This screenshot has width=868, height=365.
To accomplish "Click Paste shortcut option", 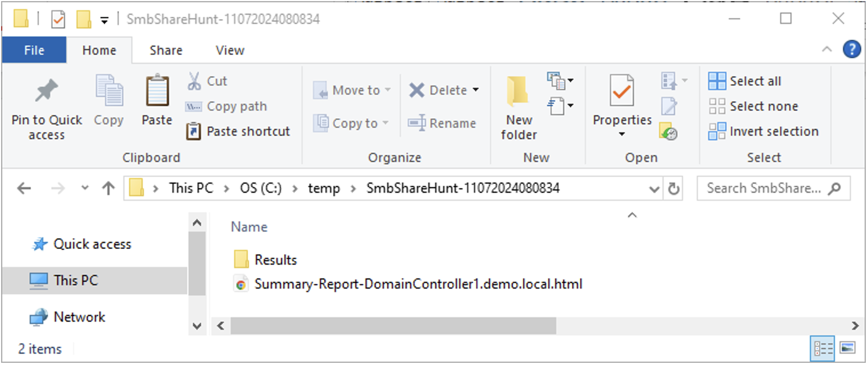I will click(238, 131).
